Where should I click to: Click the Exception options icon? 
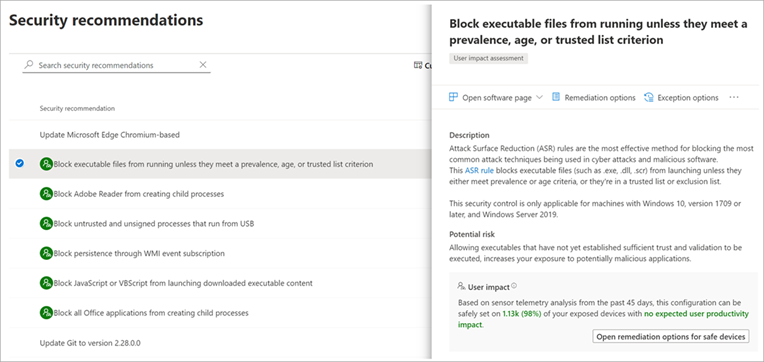pos(649,97)
